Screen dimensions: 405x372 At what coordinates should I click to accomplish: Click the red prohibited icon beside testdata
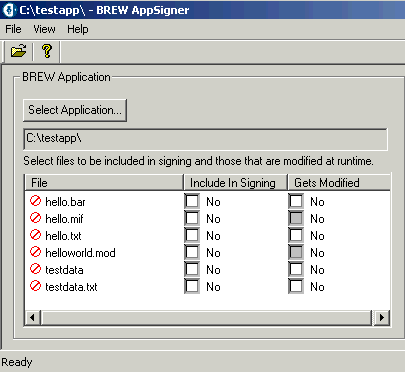(35, 269)
